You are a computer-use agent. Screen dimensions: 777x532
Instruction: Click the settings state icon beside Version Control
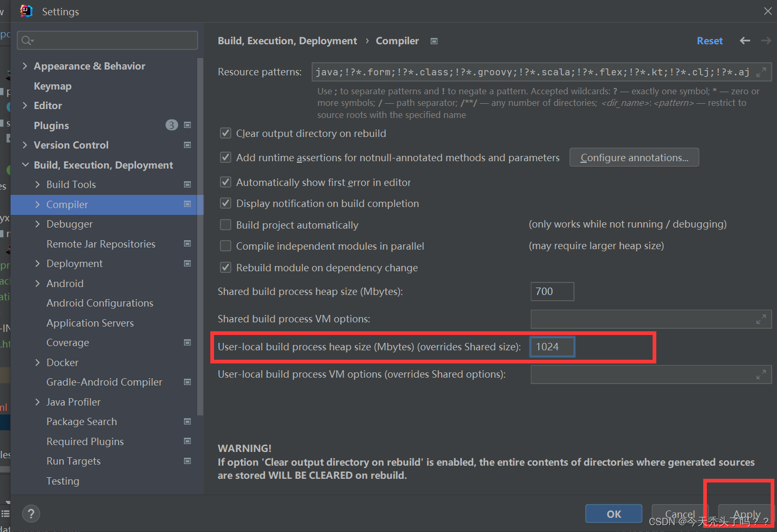tap(187, 145)
